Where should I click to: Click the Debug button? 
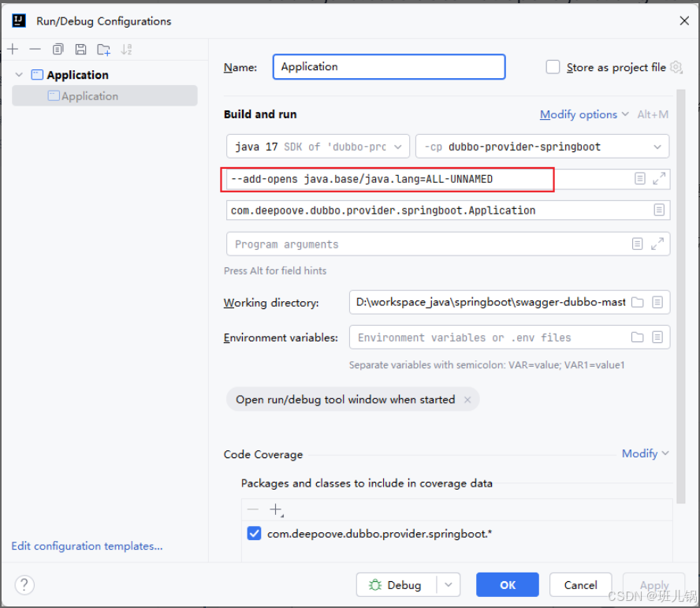396,585
